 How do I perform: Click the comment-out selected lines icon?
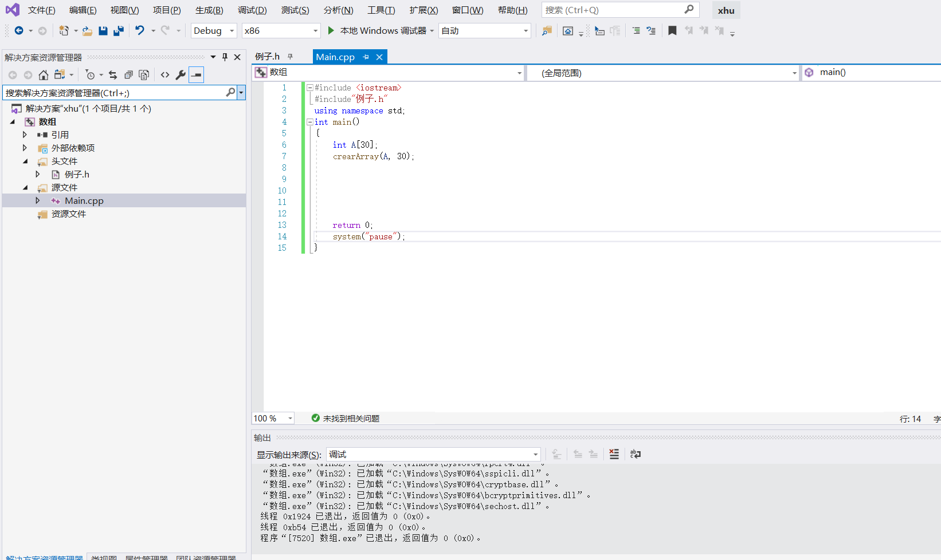click(651, 31)
